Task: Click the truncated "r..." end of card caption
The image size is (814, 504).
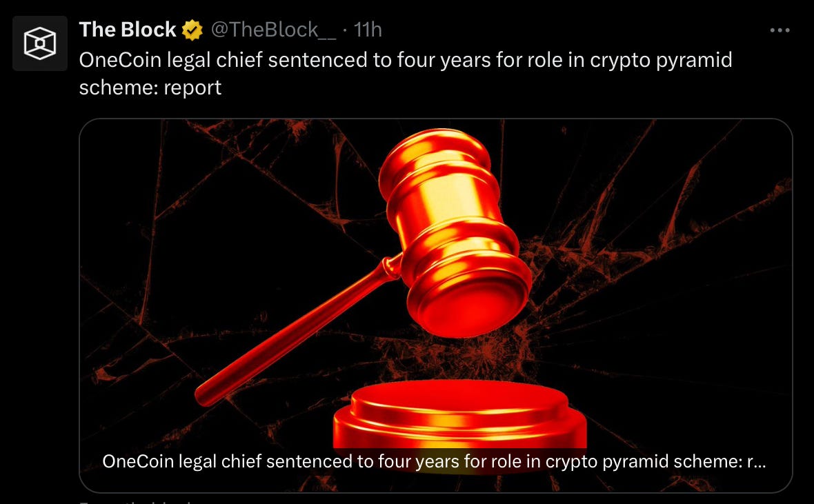Action: tap(756, 461)
